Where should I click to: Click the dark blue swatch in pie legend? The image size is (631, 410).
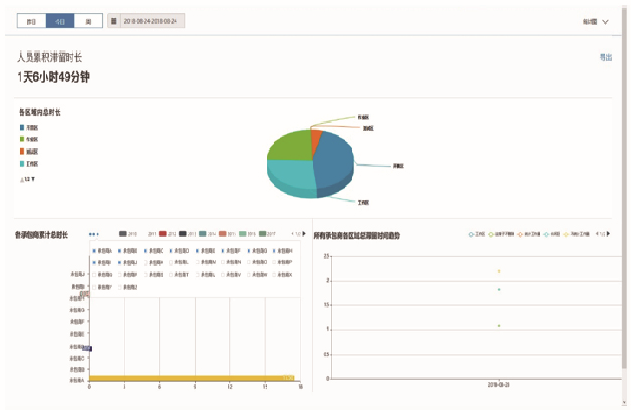click(22, 127)
